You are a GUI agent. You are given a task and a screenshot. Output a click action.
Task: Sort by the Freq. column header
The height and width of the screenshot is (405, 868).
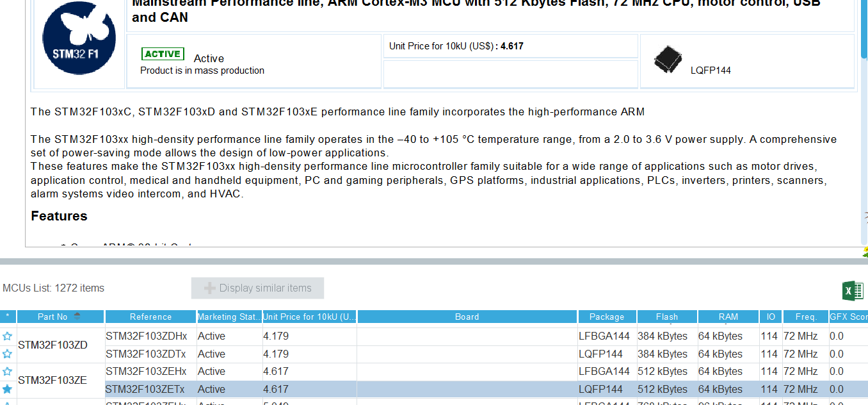click(x=805, y=317)
